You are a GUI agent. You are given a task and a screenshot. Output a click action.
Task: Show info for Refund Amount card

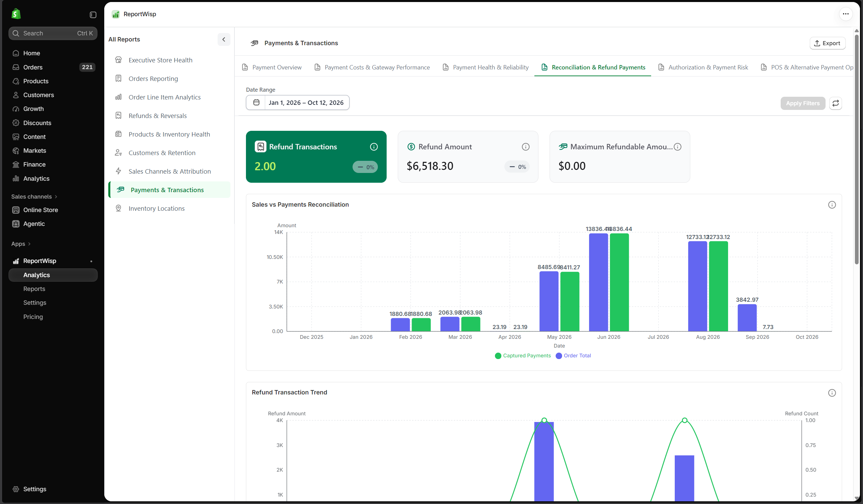(x=525, y=147)
